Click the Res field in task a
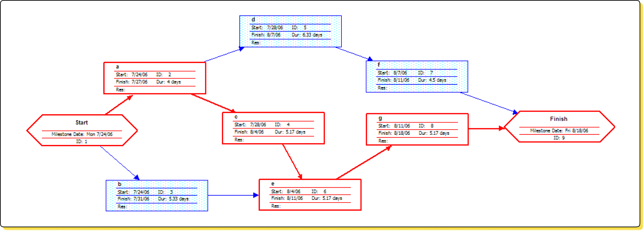Viewport: 644px width, 231px height. tap(121, 90)
